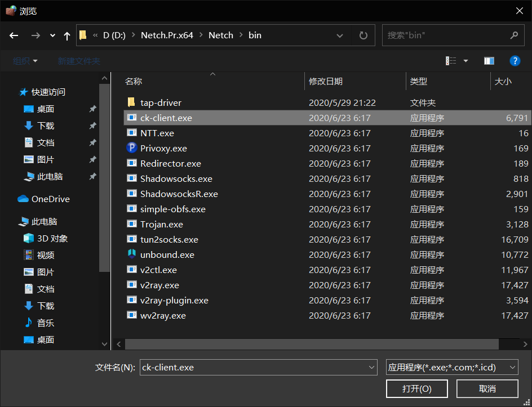This screenshot has height=407, width=532.
Task: Click the Privoxy.exe blue P icon
Action: (131, 149)
